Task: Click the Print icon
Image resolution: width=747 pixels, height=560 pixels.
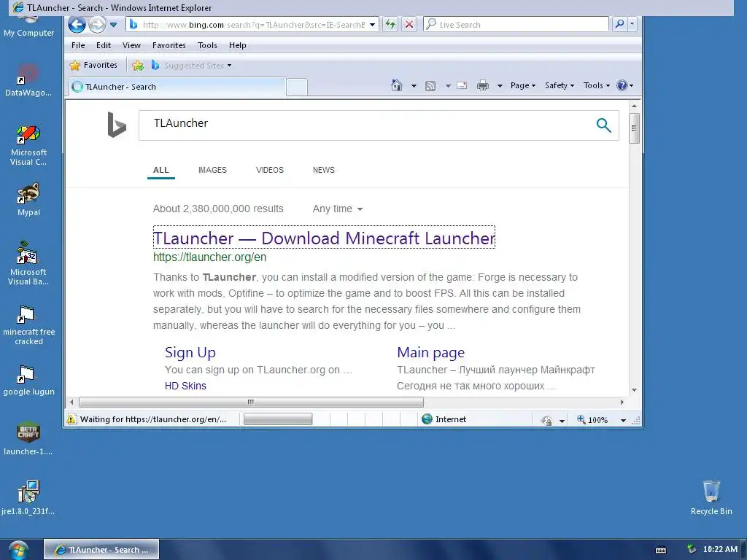Action: click(x=483, y=86)
